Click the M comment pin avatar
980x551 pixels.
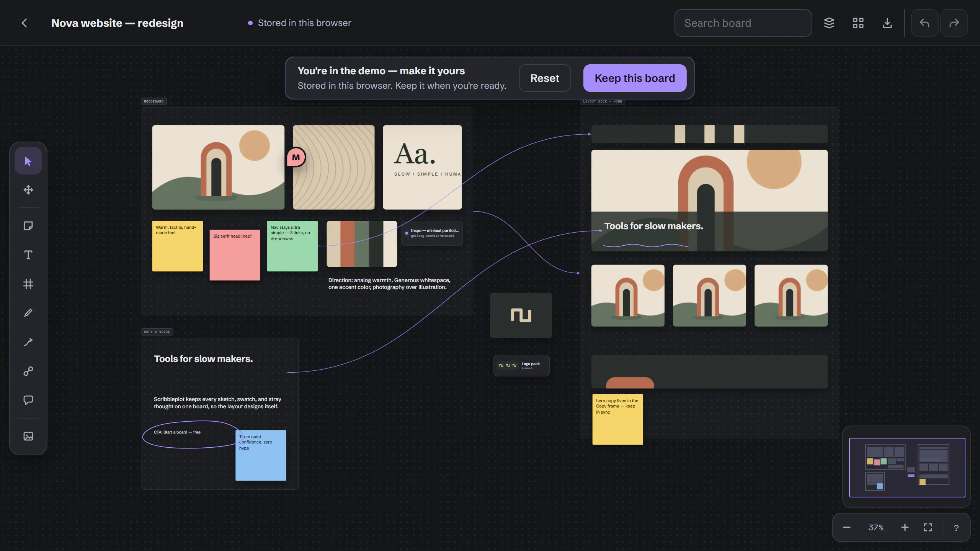(x=296, y=157)
